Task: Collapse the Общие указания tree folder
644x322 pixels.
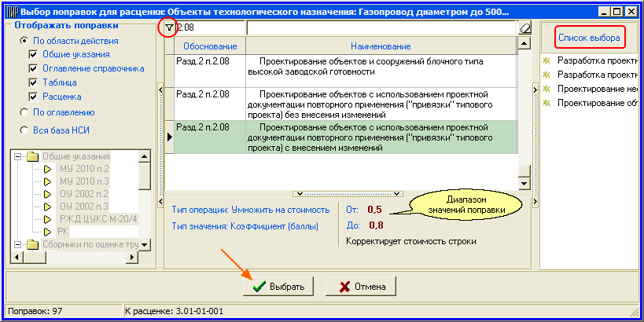Action: point(17,156)
